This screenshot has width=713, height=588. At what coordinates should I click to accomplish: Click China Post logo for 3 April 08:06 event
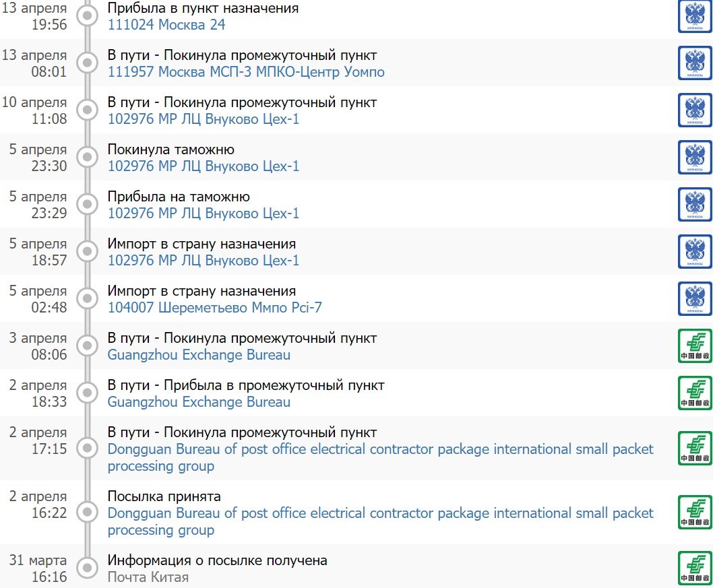click(x=695, y=346)
